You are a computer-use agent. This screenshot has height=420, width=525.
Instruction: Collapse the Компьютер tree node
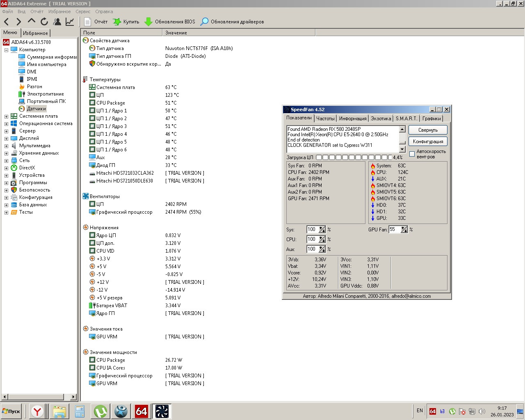tap(6, 50)
